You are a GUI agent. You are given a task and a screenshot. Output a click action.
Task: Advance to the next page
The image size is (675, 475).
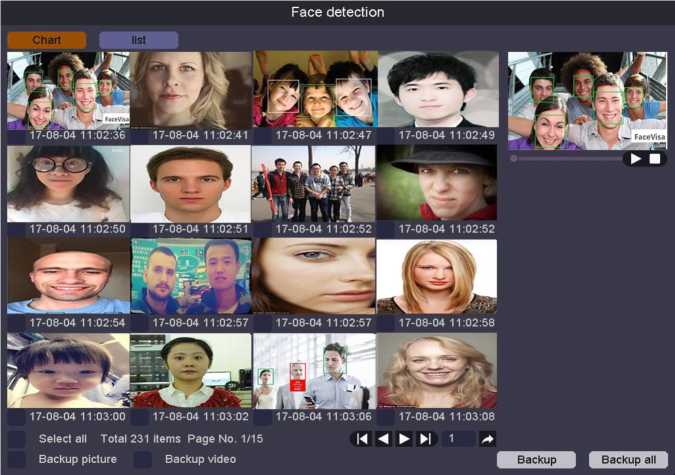pos(405,439)
